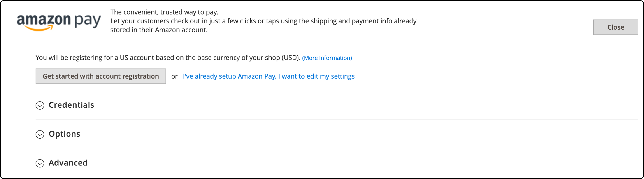Select the Options section heading
Image resolution: width=644 pixels, height=179 pixels.
point(64,134)
